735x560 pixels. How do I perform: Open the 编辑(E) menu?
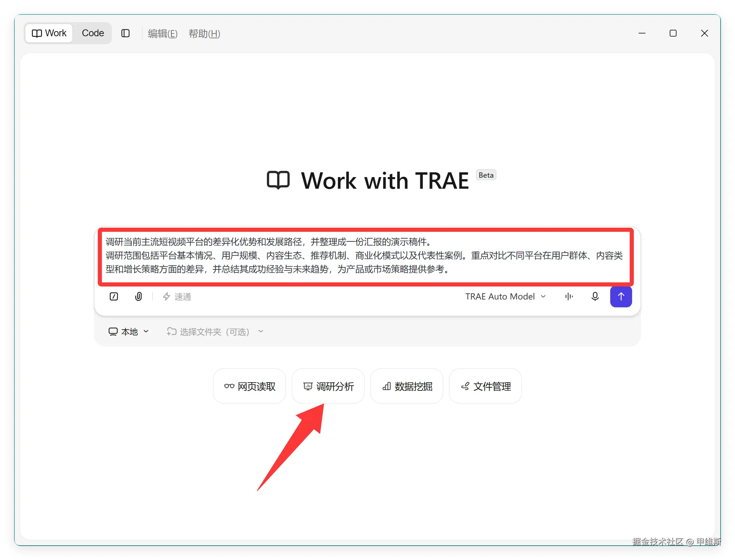point(163,34)
